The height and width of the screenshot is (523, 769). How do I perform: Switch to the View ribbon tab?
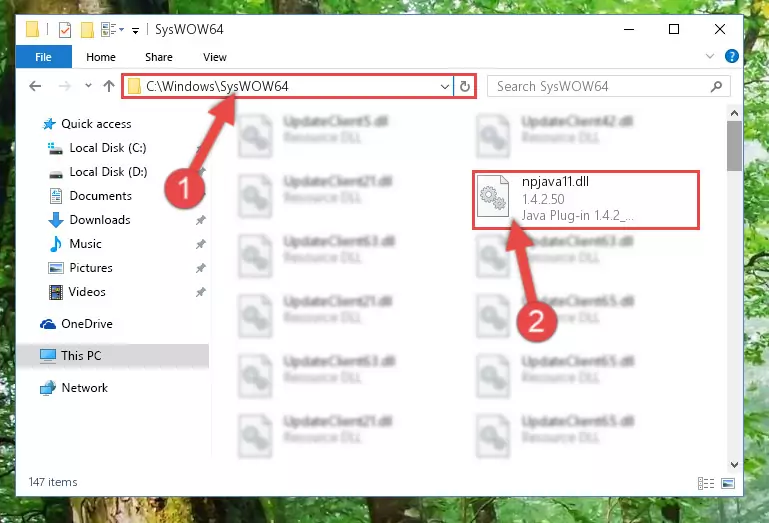pos(215,57)
